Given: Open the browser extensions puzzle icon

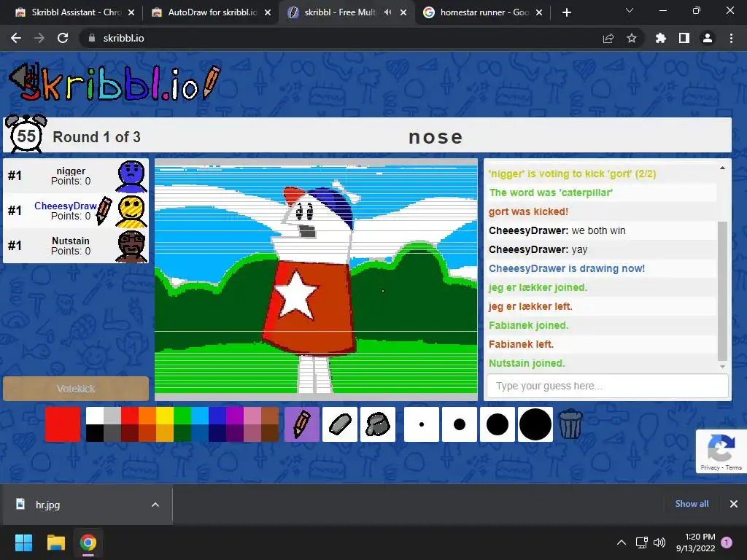Looking at the screenshot, I should pyautogui.click(x=661, y=38).
